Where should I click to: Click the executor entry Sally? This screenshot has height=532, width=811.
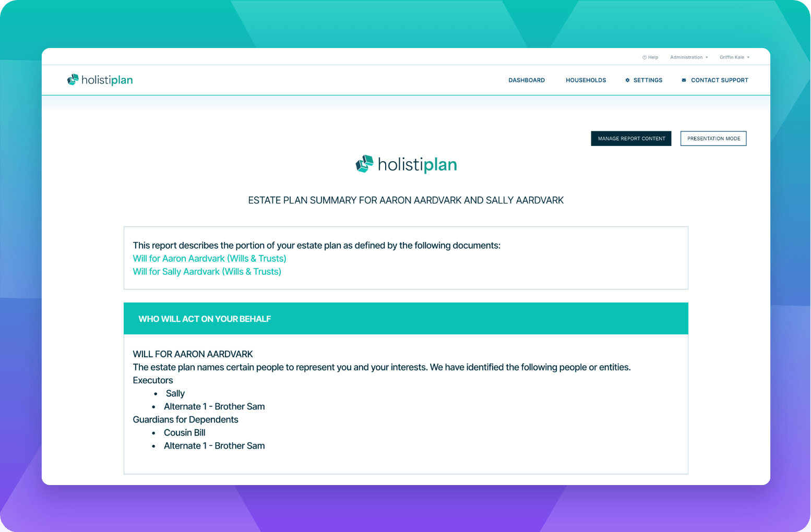(175, 393)
